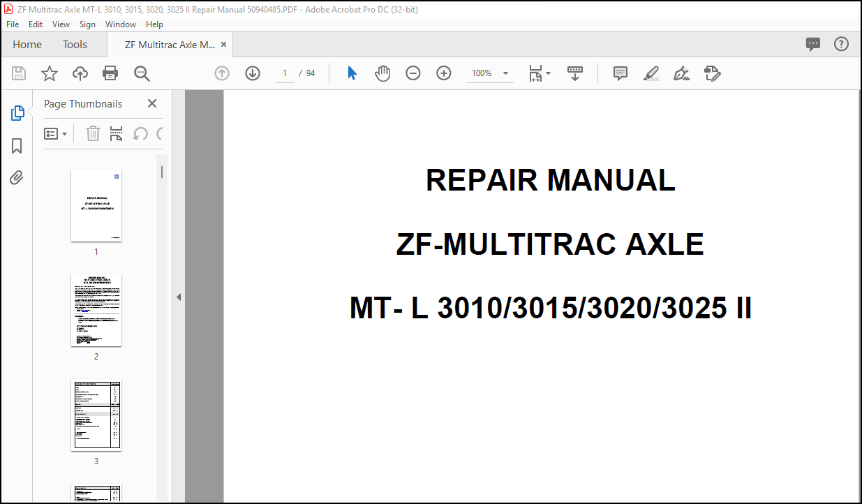Click the MT- L 3010/3015/3020/3025 II text
Screen dimensions: 862x504
coord(551,308)
